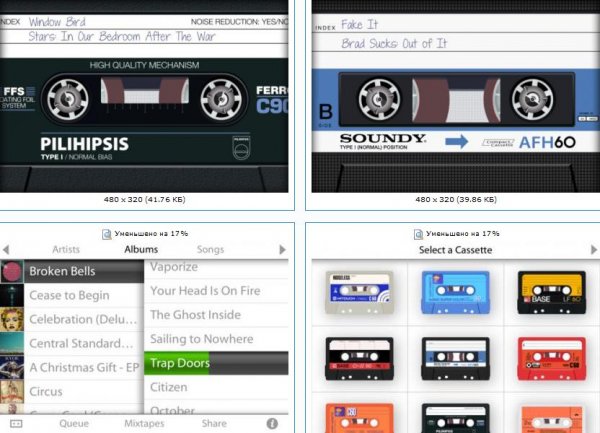The image size is (600, 433).
Task: Click the Trap Doors progress bar
Action: 216,363
